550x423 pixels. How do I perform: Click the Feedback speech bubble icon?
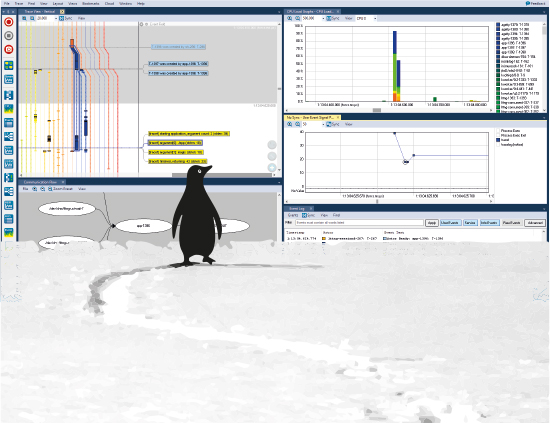tap(528, 3)
